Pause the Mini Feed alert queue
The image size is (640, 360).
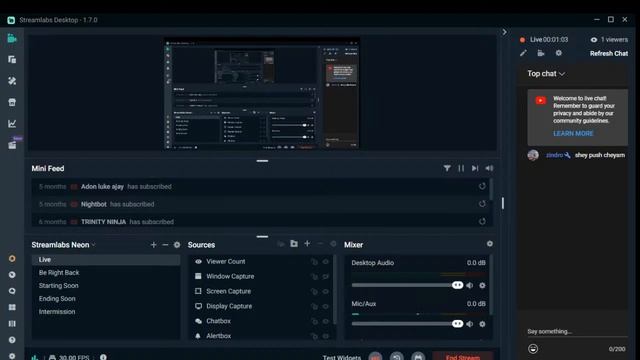pos(461,168)
